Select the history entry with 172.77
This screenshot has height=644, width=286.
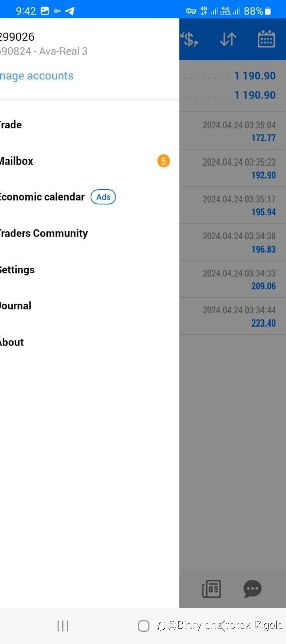pyautogui.click(x=233, y=131)
